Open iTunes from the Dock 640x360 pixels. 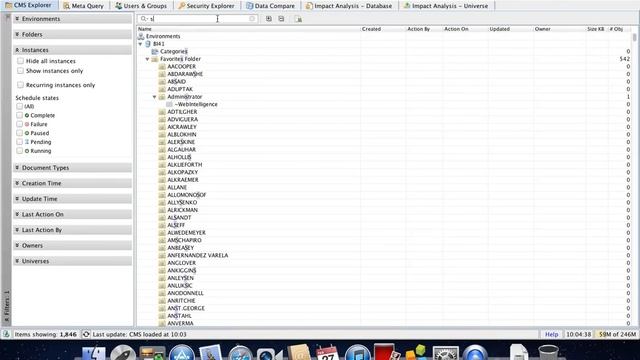357,353
